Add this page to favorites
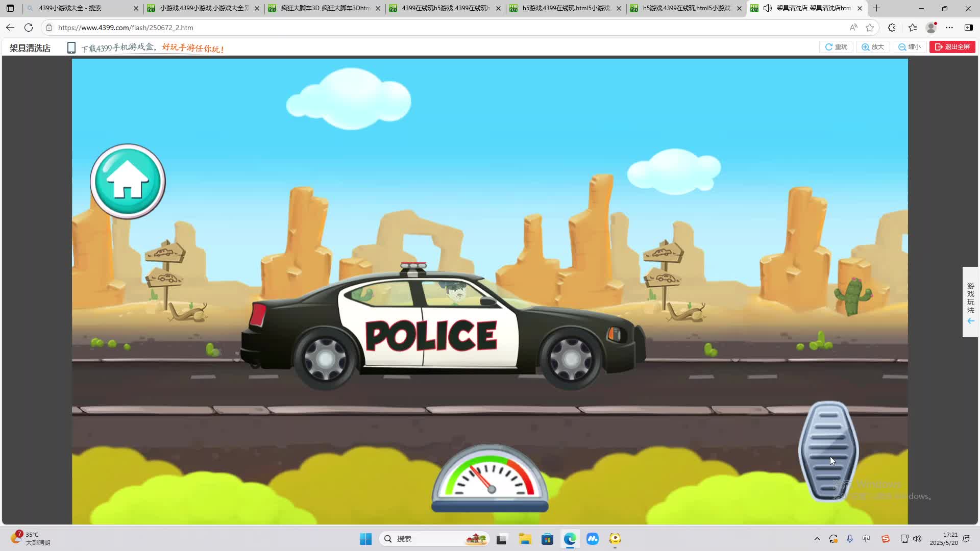This screenshot has height=551, width=980. (x=870, y=28)
